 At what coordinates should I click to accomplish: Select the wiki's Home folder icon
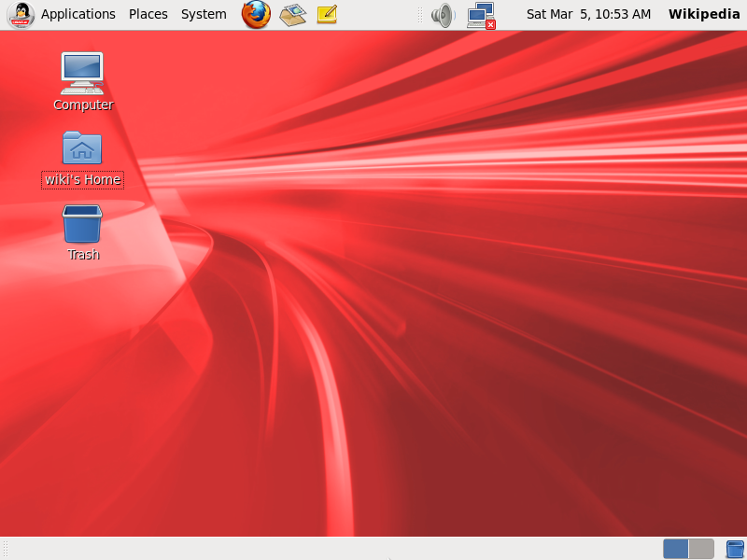[82, 159]
